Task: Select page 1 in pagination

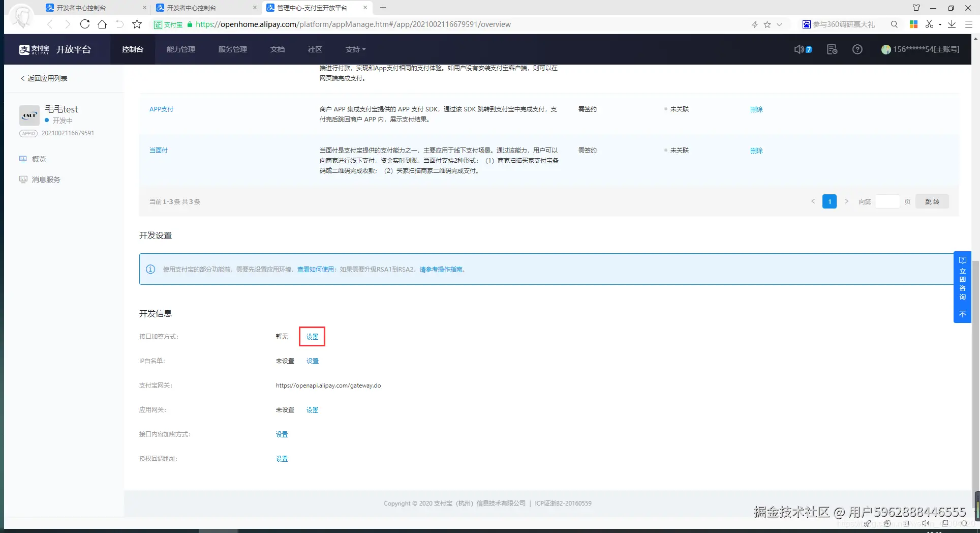Action: 830,201
